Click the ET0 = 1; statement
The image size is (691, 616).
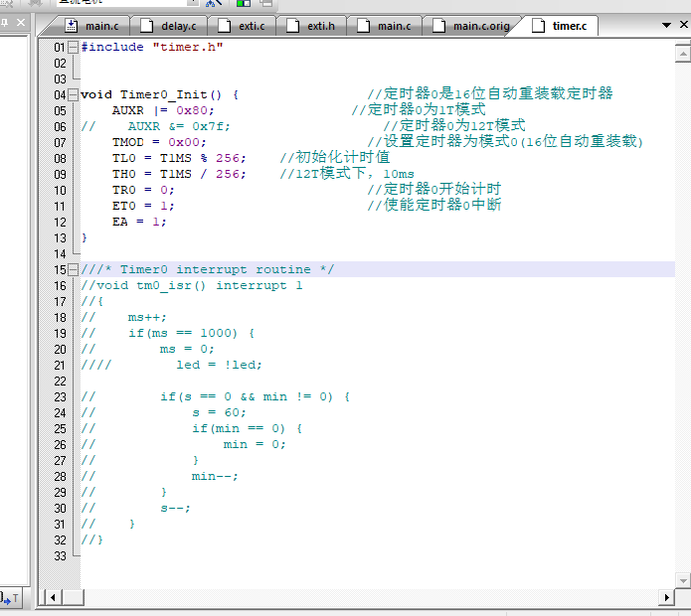143,206
